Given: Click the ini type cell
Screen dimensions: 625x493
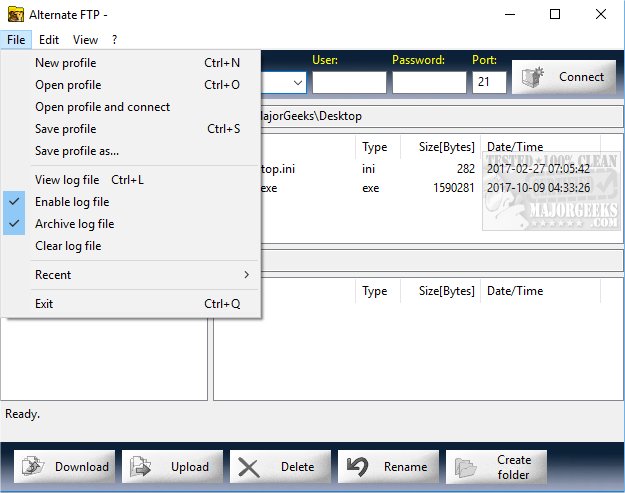Looking at the screenshot, I should click(368, 169).
